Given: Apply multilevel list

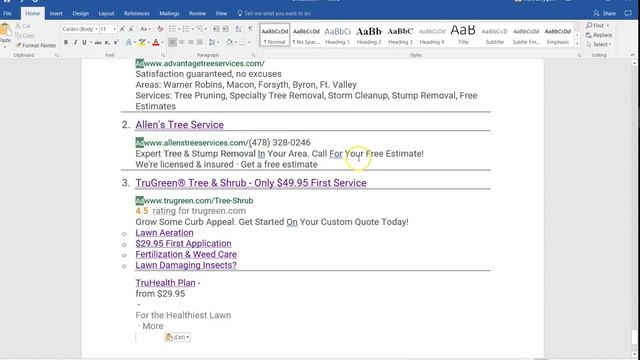Looking at the screenshot, I should tap(200, 29).
